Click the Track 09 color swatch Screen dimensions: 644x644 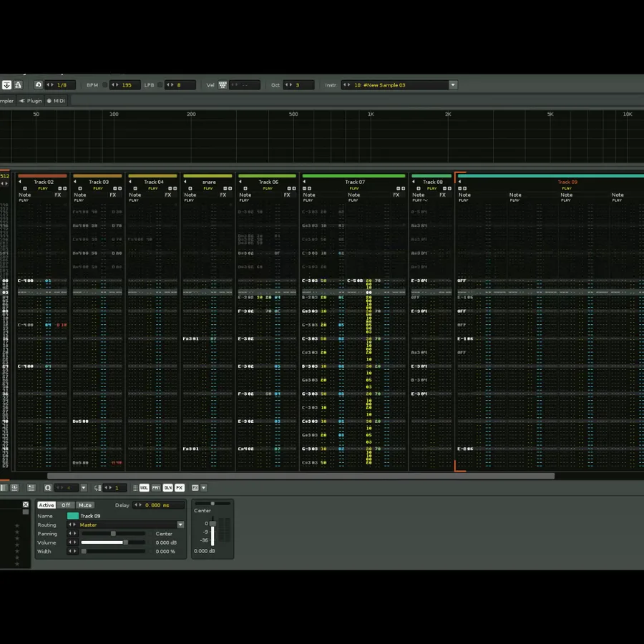tap(73, 516)
